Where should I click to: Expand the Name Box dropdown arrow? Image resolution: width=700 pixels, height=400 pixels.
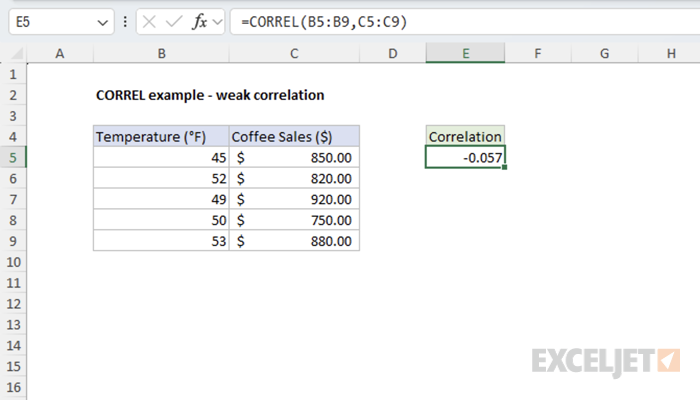point(103,22)
